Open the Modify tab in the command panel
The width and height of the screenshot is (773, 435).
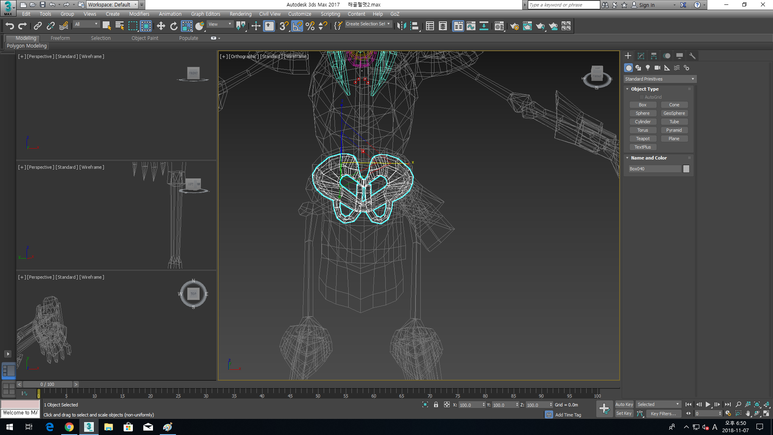pos(641,56)
